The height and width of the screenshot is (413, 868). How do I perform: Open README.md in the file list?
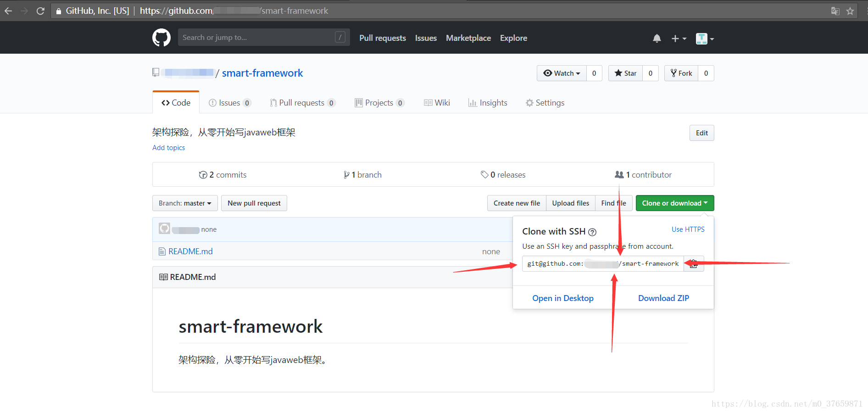click(190, 251)
